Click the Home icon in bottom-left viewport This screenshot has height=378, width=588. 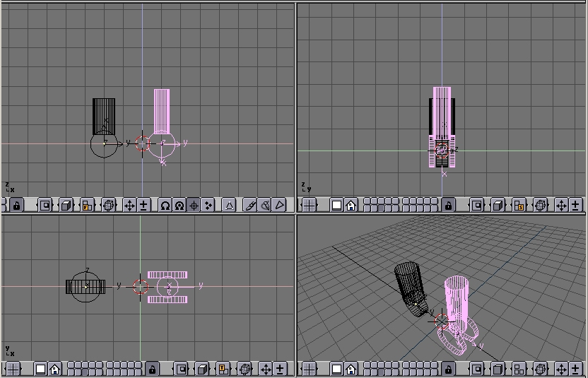tap(54, 369)
